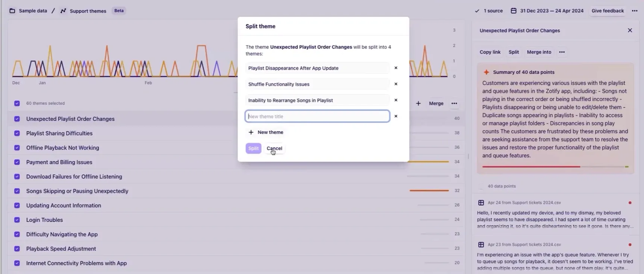Close the Unexpected Playlist Order Changes panel

pos(630,30)
